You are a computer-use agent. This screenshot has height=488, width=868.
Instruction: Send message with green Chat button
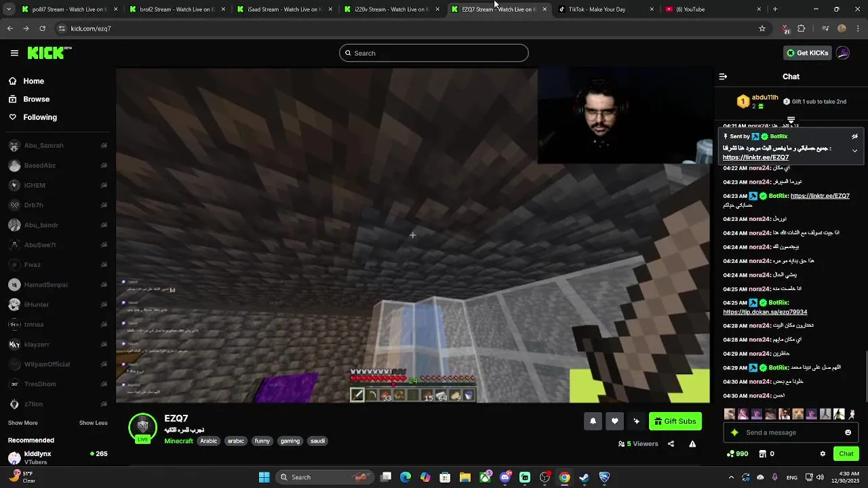pyautogui.click(x=846, y=454)
